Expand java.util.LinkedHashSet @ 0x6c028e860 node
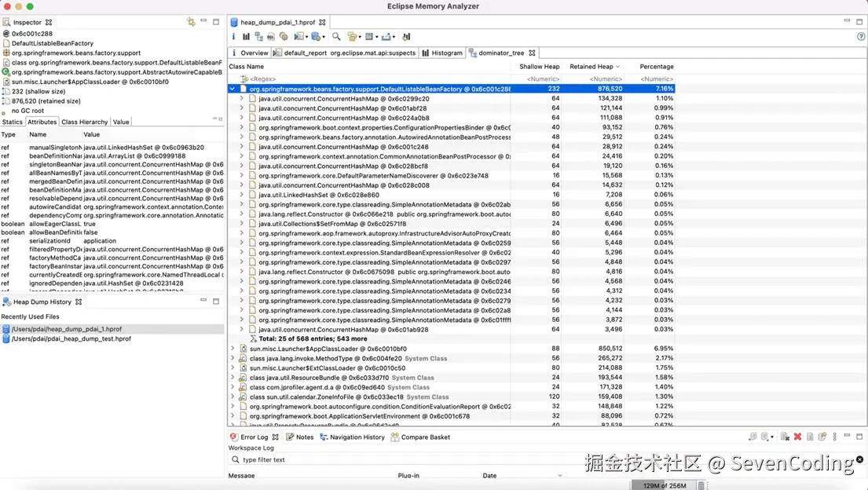 242,194
